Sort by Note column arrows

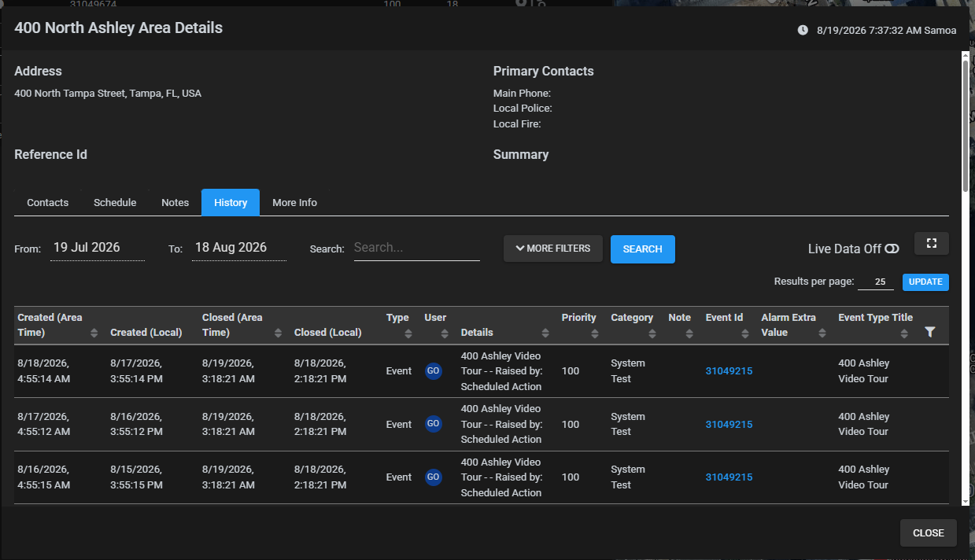tap(689, 333)
